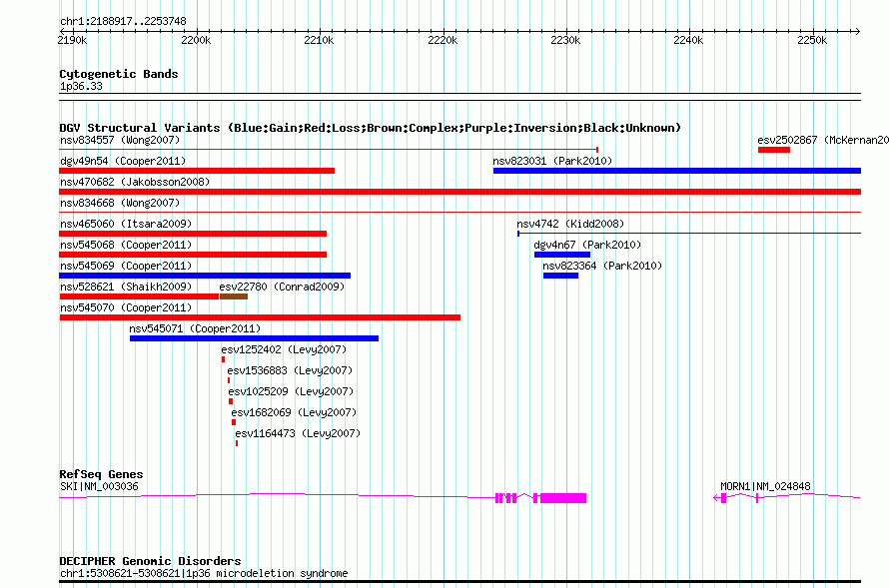Image resolution: width=889 pixels, height=588 pixels.
Task: Click the dgv4n67 (Park2010) blue bar
Action: click(561, 255)
